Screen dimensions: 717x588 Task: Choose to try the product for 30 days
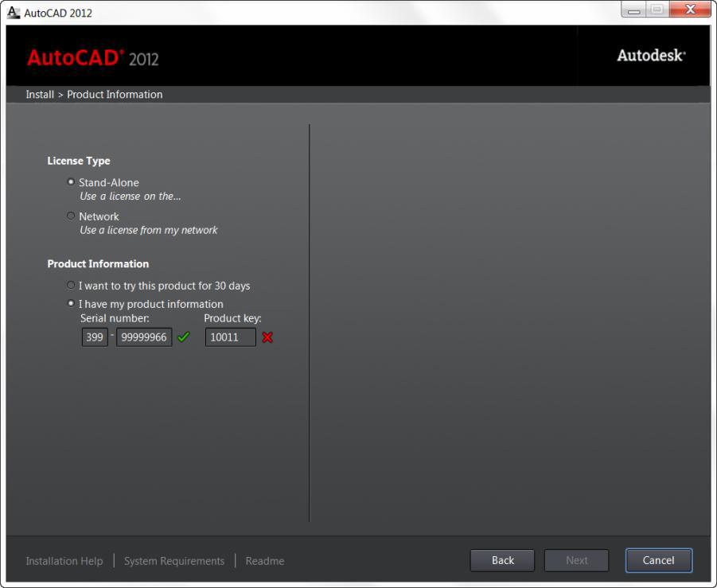(x=70, y=285)
